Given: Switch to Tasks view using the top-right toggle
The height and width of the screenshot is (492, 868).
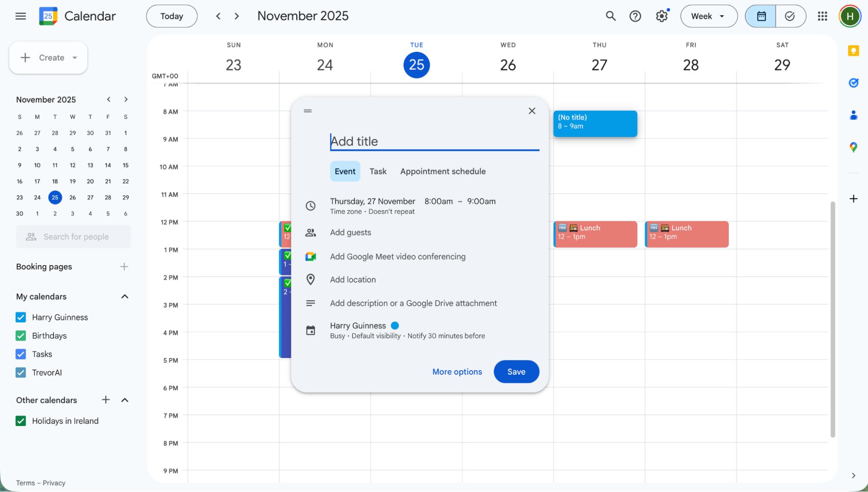Looking at the screenshot, I should pyautogui.click(x=790, y=16).
